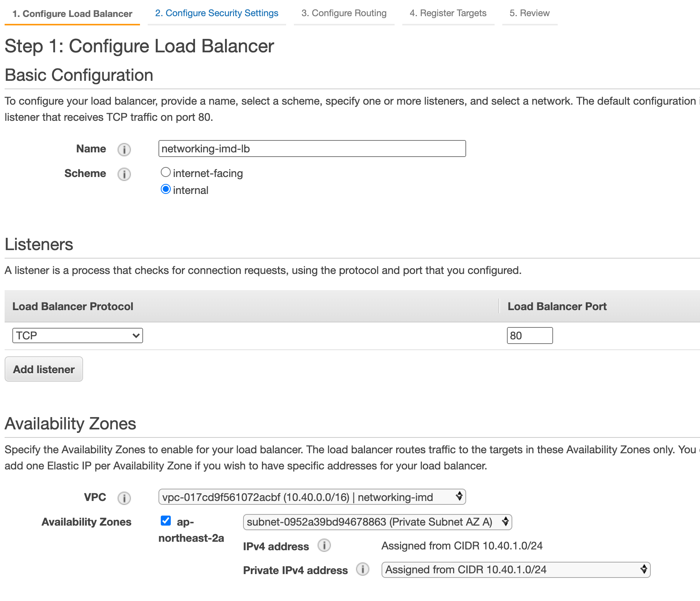Show info for Private IPv4 address
Image resolution: width=700 pixels, height=601 pixels.
[362, 569]
